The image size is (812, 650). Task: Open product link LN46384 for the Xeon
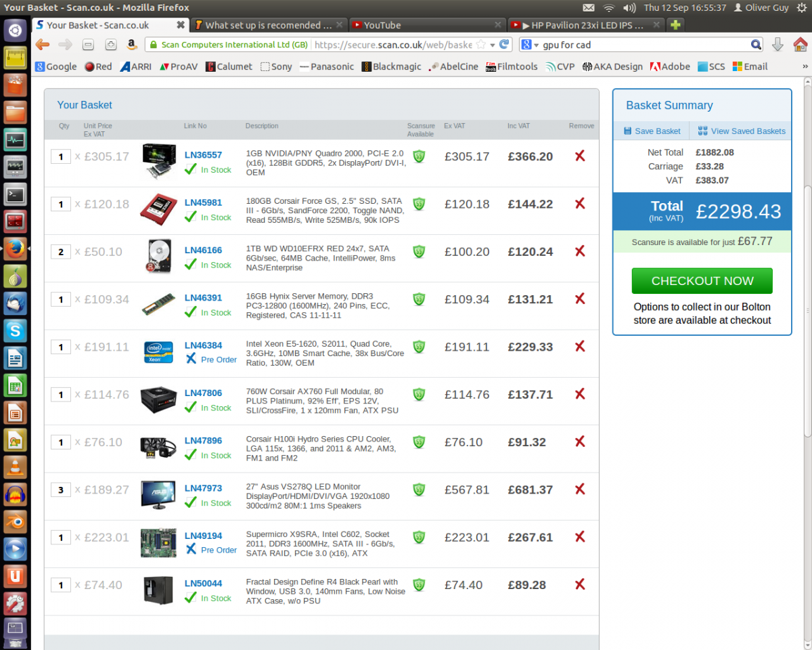[203, 345]
